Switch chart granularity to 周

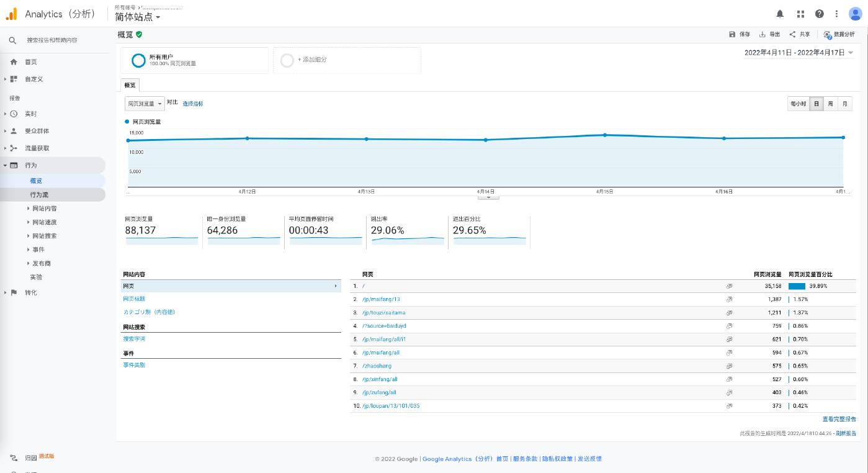[x=830, y=104]
